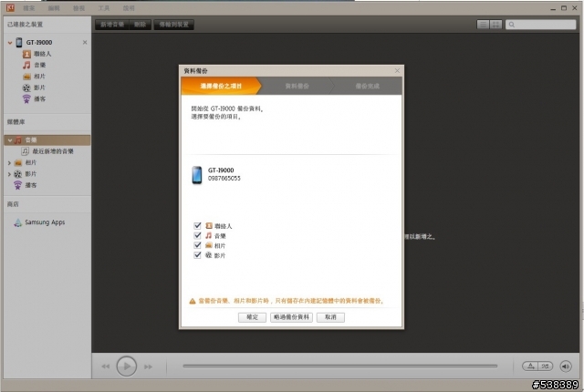Disconnect GT-I9000 with the sidebar X

[85, 43]
